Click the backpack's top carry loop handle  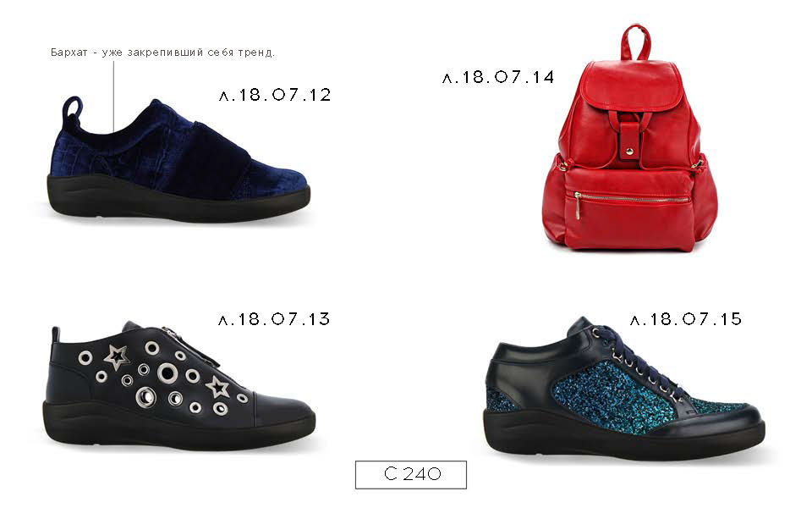point(635,42)
